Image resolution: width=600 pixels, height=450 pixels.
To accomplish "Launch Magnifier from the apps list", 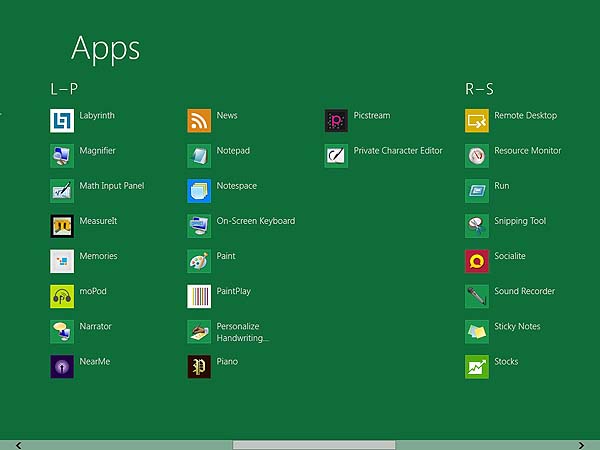I will click(62, 156).
